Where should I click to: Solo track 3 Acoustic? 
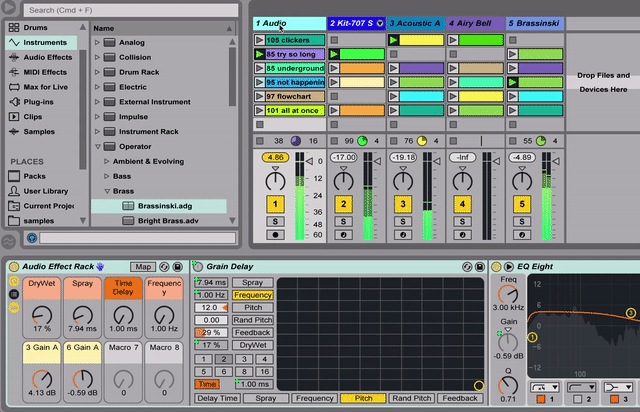(x=403, y=221)
